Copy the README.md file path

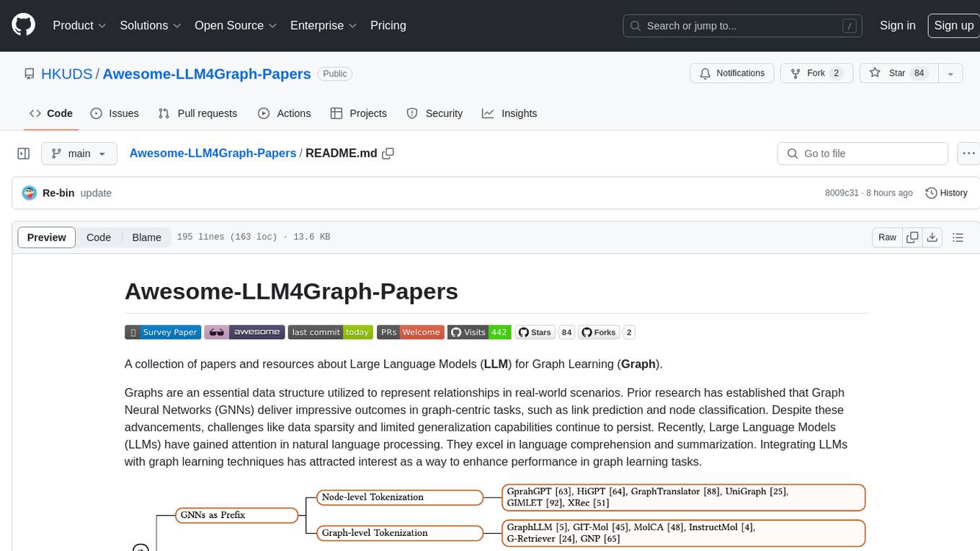[388, 154]
